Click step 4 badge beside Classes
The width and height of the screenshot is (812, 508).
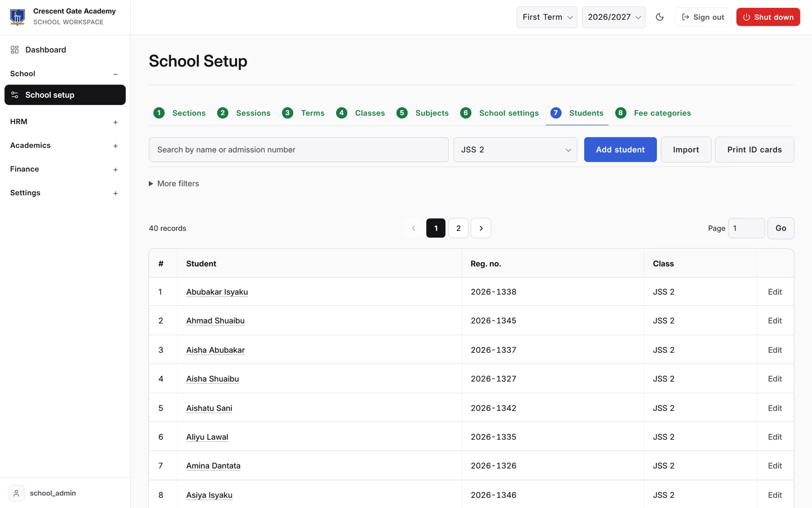click(x=342, y=113)
